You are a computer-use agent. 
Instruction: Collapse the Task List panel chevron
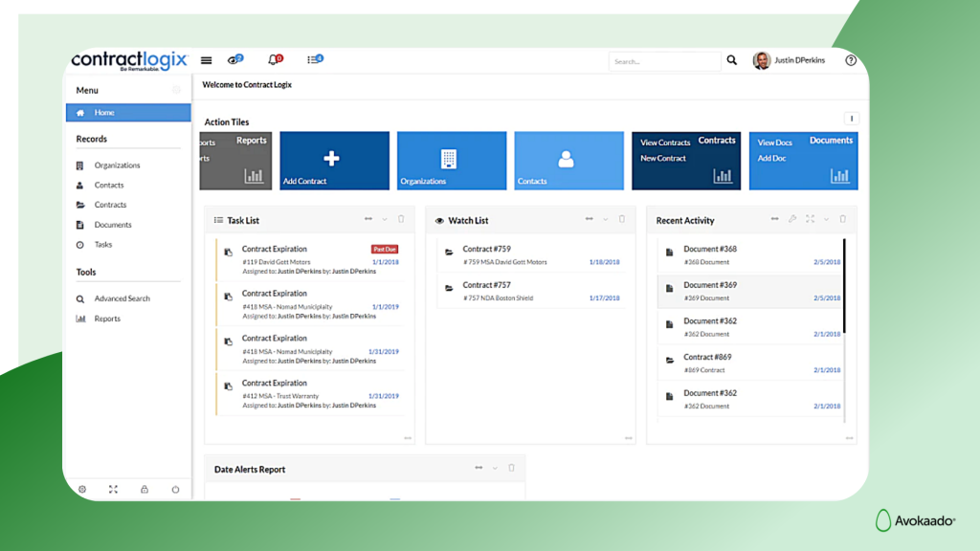pyautogui.click(x=385, y=220)
